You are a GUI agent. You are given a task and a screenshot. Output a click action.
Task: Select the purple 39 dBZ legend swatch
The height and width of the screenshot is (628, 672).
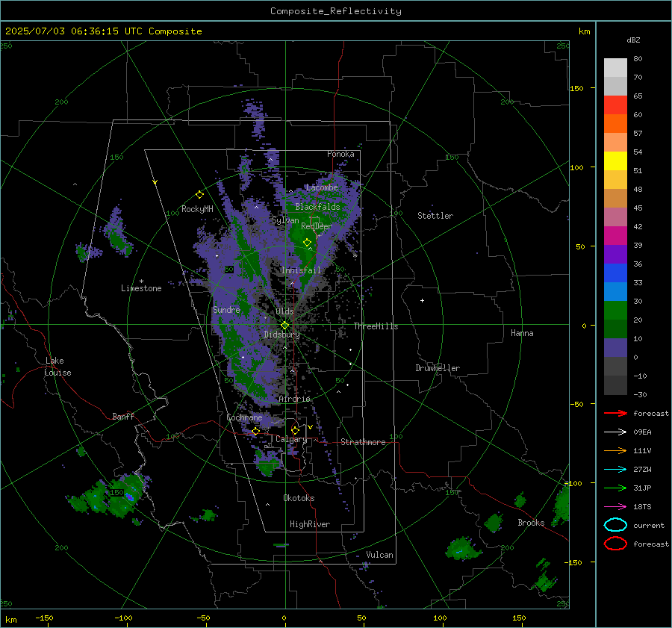[x=615, y=254]
